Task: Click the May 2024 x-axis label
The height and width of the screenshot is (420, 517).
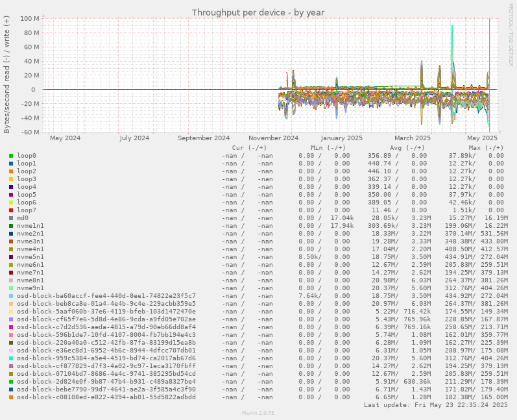Action: click(x=66, y=138)
